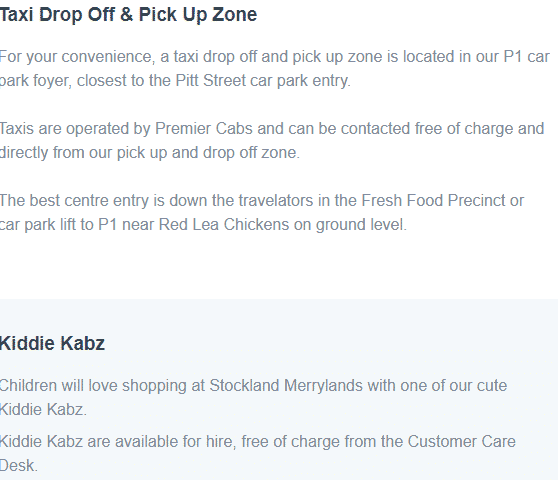Click the words Pitt Street car park entry
The image size is (558, 480).
coord(263,81)
